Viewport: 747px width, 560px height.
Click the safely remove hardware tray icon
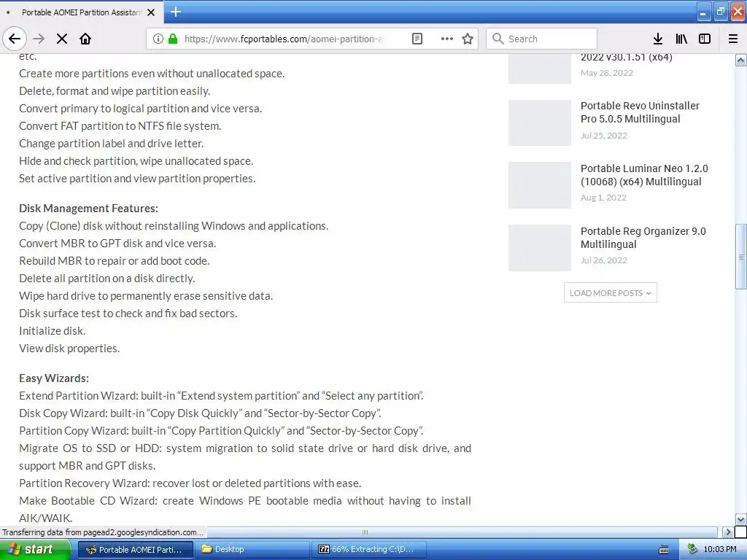[692, 550]
